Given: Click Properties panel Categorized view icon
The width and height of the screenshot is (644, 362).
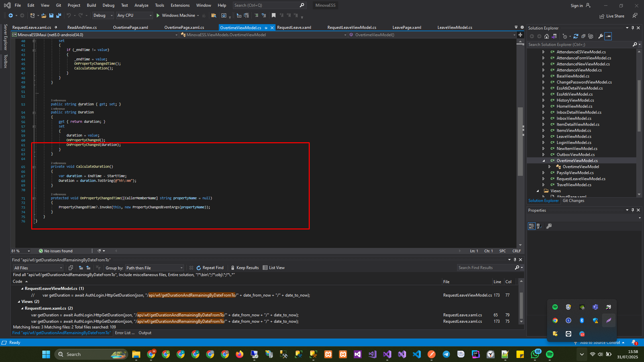Looking at the screenshot, I should click(532, 226).
